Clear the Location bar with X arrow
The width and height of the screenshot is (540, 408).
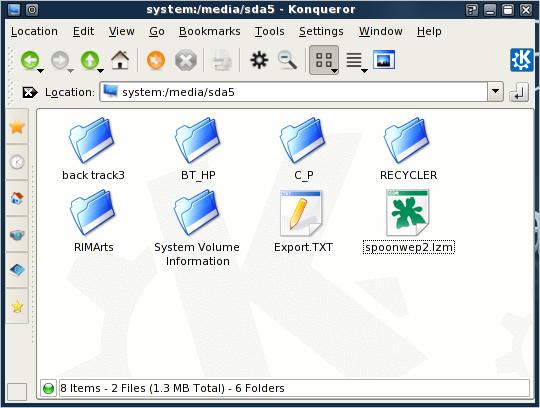tap(30, 92)
